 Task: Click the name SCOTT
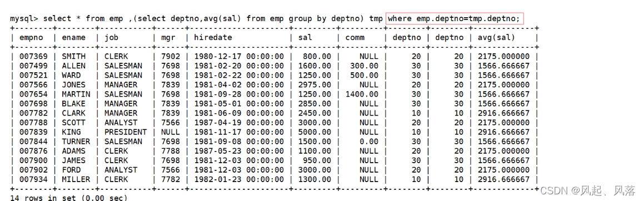(73, 123)
